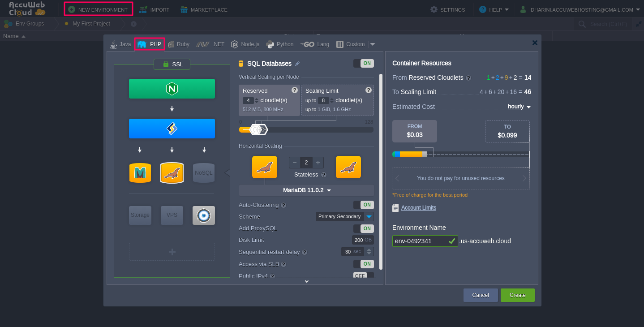Add a Storage node
This screenshot has width=644, height=327.
[x=140, y=215]
